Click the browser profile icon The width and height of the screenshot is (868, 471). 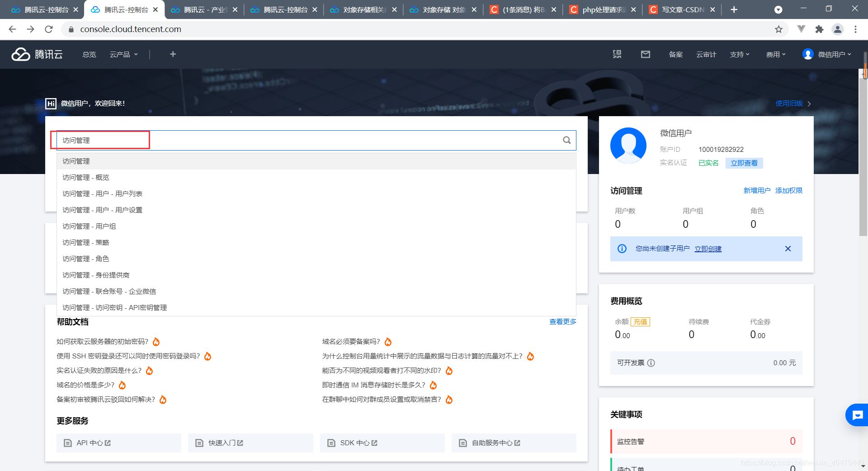click(838, 29)
